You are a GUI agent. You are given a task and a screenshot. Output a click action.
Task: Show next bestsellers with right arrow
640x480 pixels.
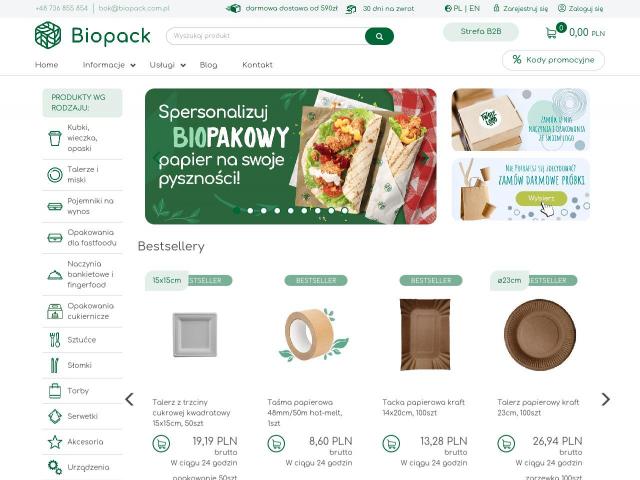(605, 399)
